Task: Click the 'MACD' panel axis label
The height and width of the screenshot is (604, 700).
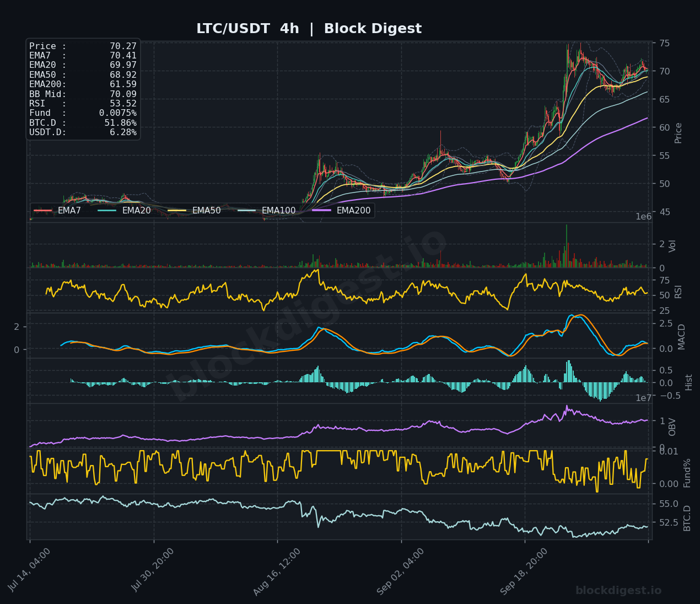Action: click(x=682, y=336)
